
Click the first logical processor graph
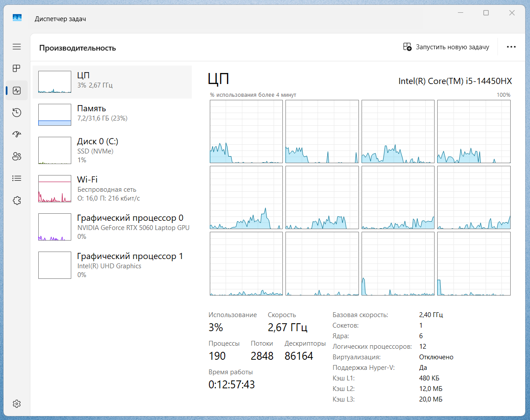point(246,131)
